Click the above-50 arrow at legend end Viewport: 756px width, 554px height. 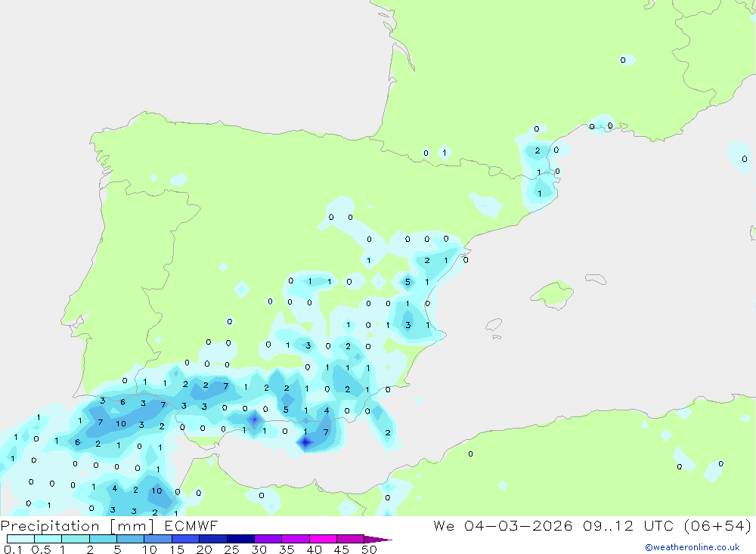(x=377, y=539)
